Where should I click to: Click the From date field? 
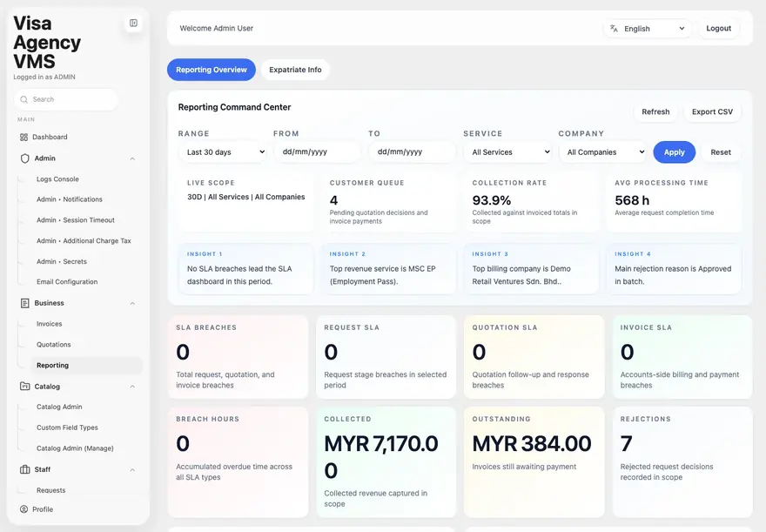(x=317, y=152)
